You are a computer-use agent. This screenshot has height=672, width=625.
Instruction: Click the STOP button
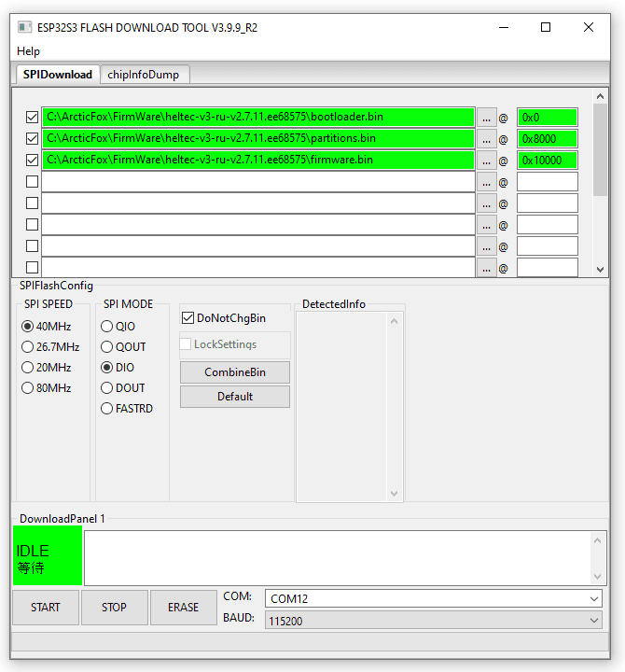coord(115,608)
